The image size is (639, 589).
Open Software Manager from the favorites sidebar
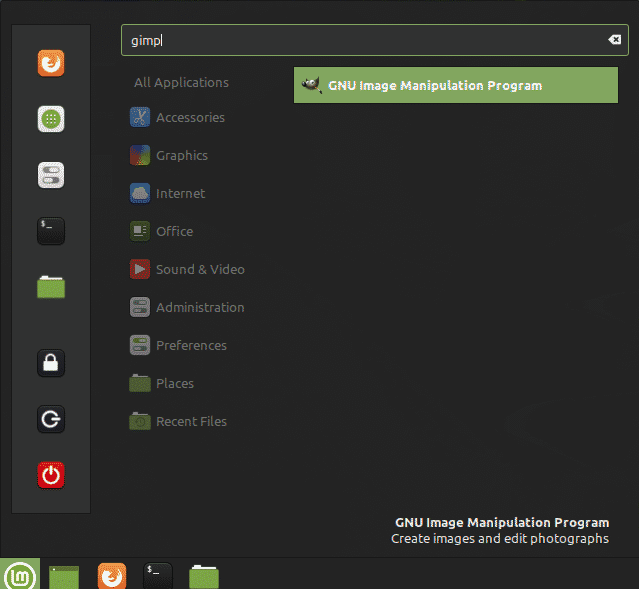tap(51, 119)
